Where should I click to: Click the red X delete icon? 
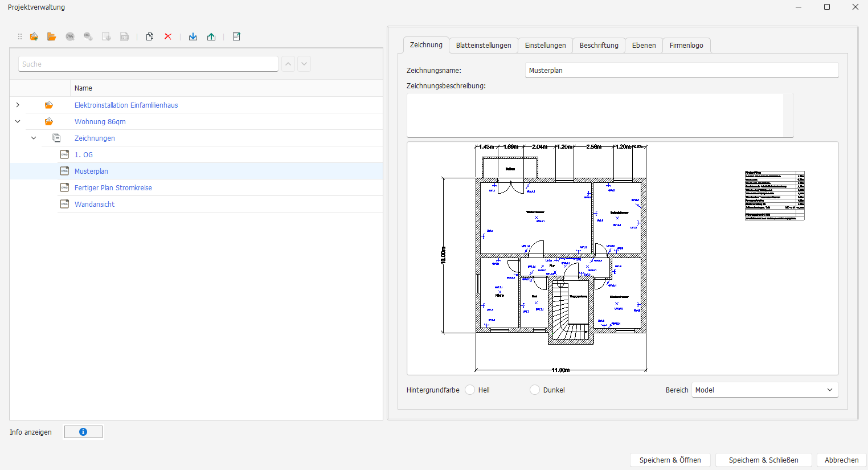pos(168,36)
